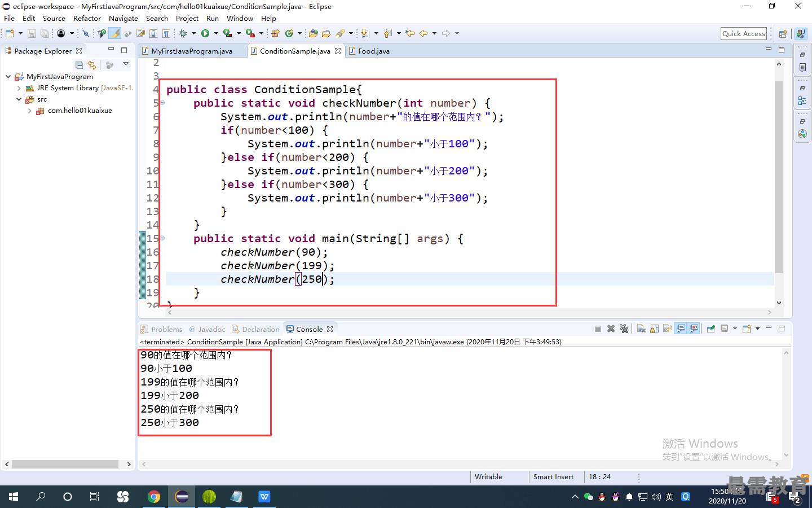Click the Eclipse icon in taskbar
812x508 pixels.
pyautogui.click(x=182, y=497)
